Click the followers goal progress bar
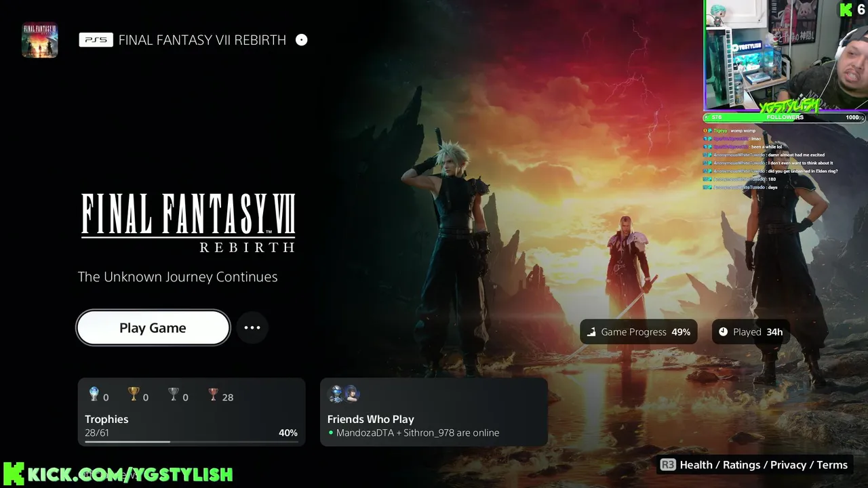Screen dimensions: 868x488 coord(786,117)
